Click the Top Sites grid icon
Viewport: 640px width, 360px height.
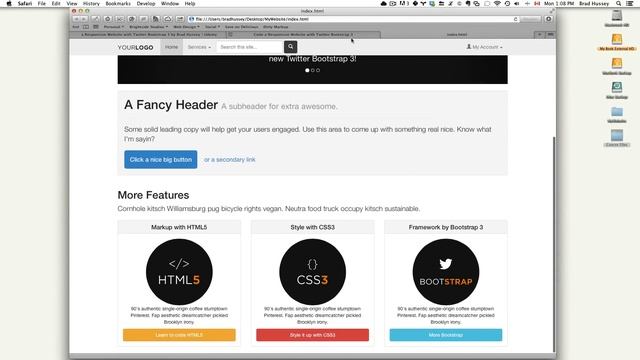tap(96, 27)
